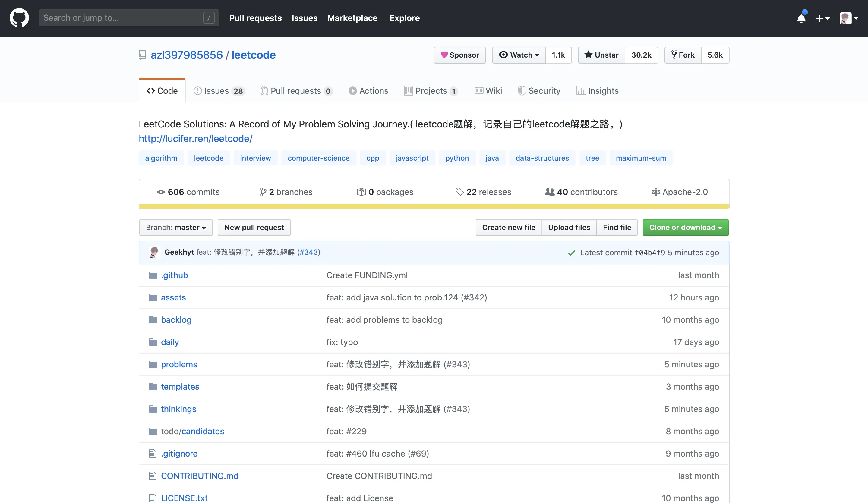Click the yellow language breakdown bar
Viewport: 868px width, 503px height.
tap(434, 206)
